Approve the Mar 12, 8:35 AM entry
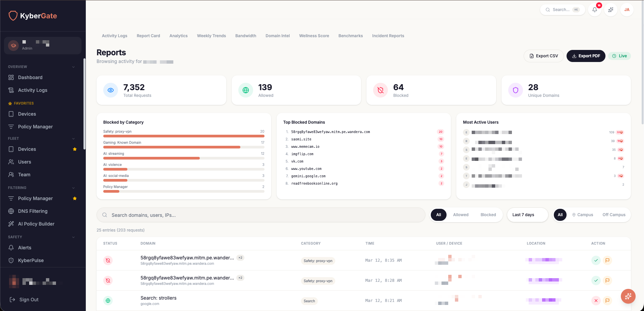The height and width of the screenshot is (311, 644). [596, 260]
